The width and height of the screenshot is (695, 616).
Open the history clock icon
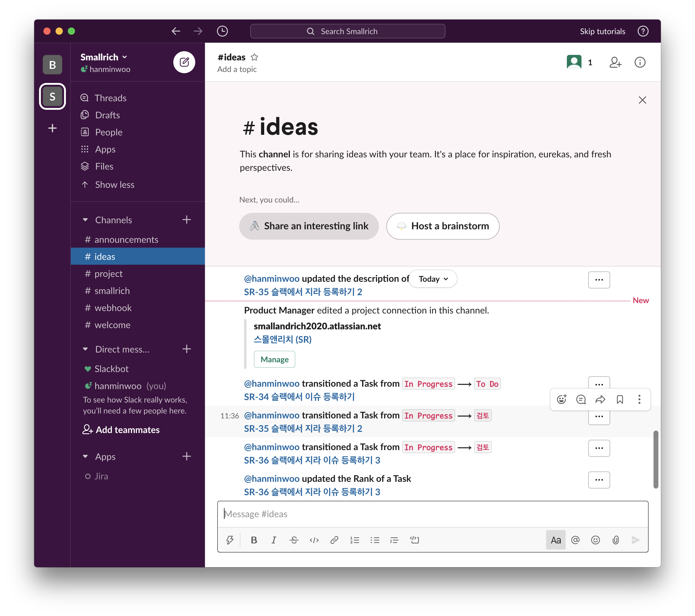pyautogui.click(x=222, y=31)
